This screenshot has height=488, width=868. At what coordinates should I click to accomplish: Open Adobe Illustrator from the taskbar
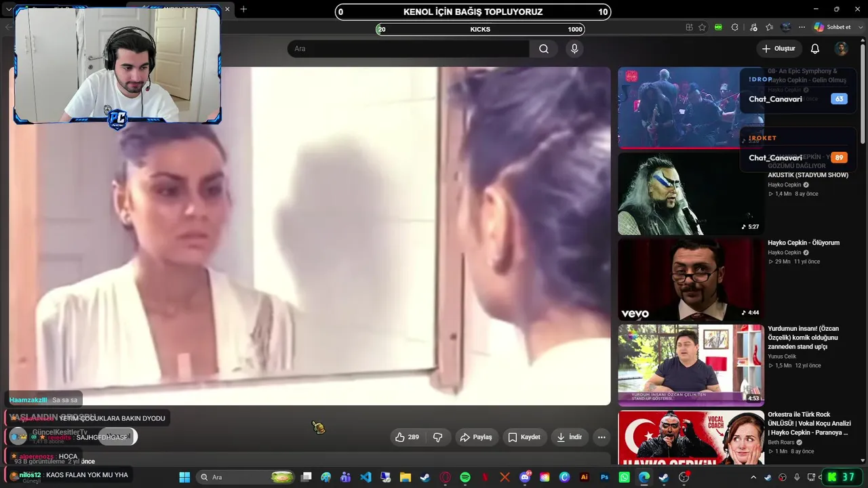585,477
